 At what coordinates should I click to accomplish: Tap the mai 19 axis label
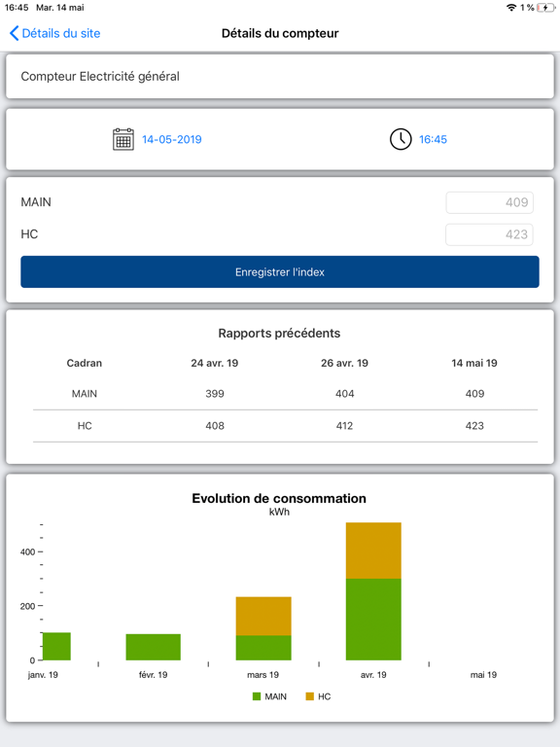click(483, 675)
